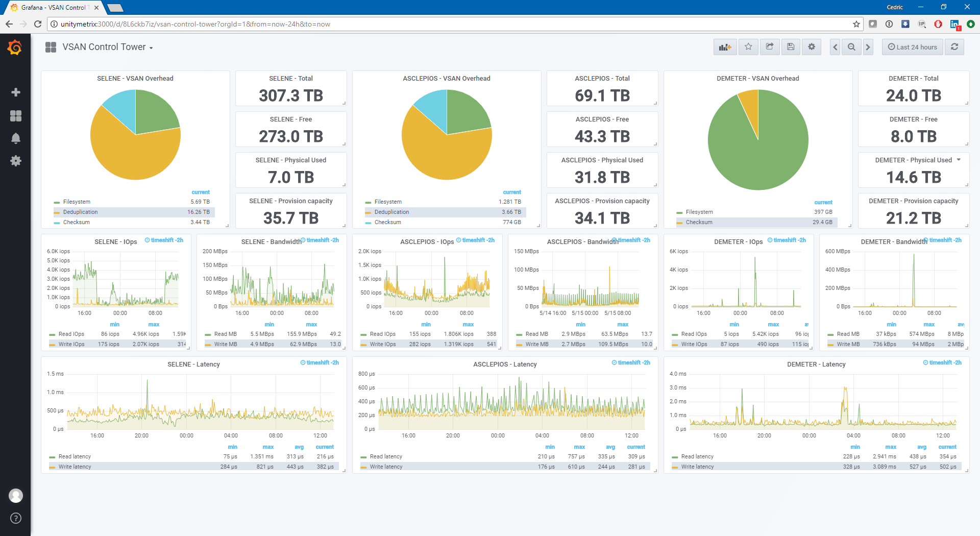Image resolution: width=980 pixels, height=536 pixels.
Task: Shift time range forward with right arrow
Action: (x=868, y=47)
